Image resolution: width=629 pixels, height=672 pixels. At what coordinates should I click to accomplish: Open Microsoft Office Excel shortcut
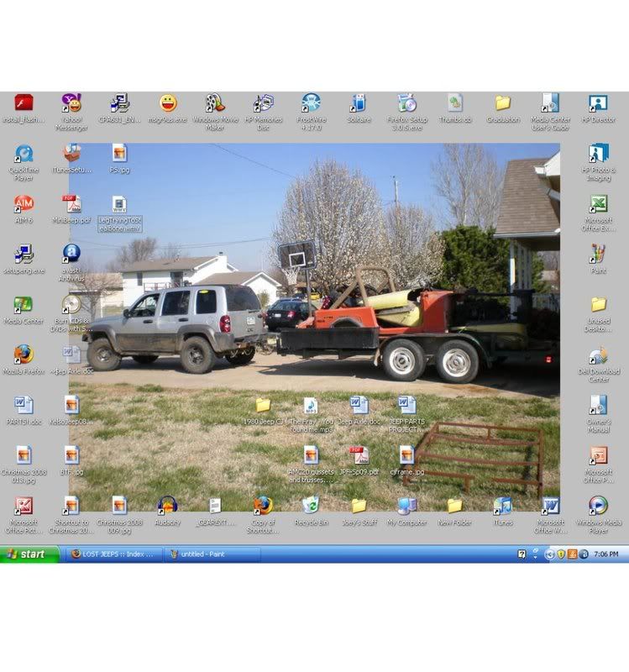pyautogui.click(x=599, y=204)
